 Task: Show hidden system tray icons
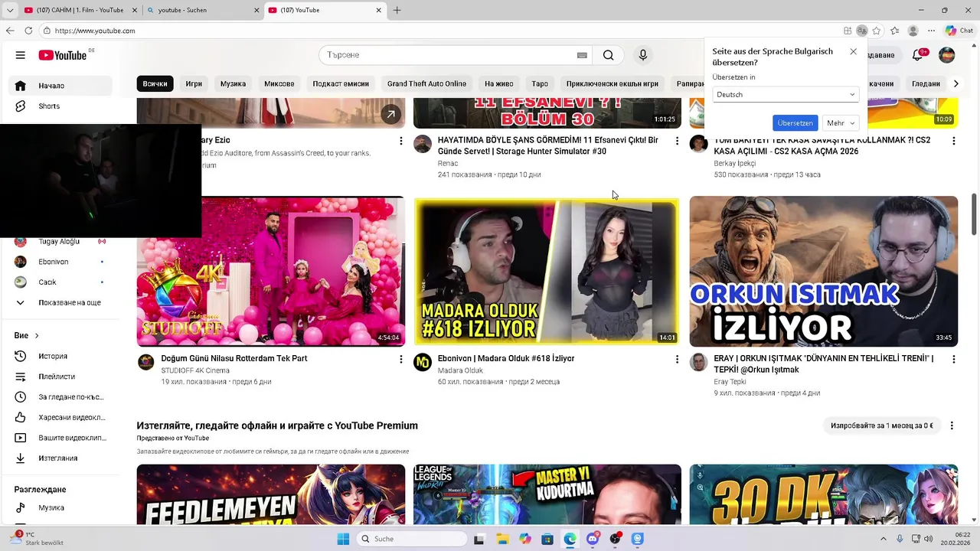[883, 539]
